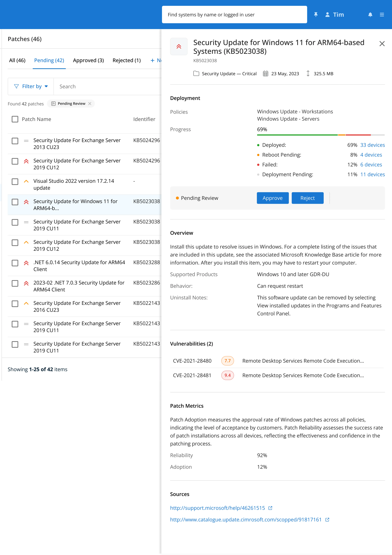Open external link icon for support.microsoft source
The image size is (392, 555).
pos(270,508)
